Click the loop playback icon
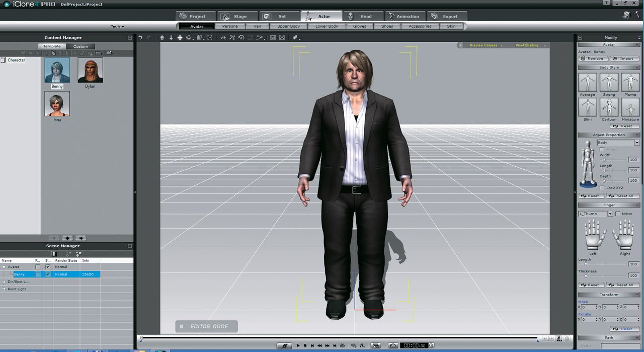Viewport: 644px width, 352px height. pos(343,345)
